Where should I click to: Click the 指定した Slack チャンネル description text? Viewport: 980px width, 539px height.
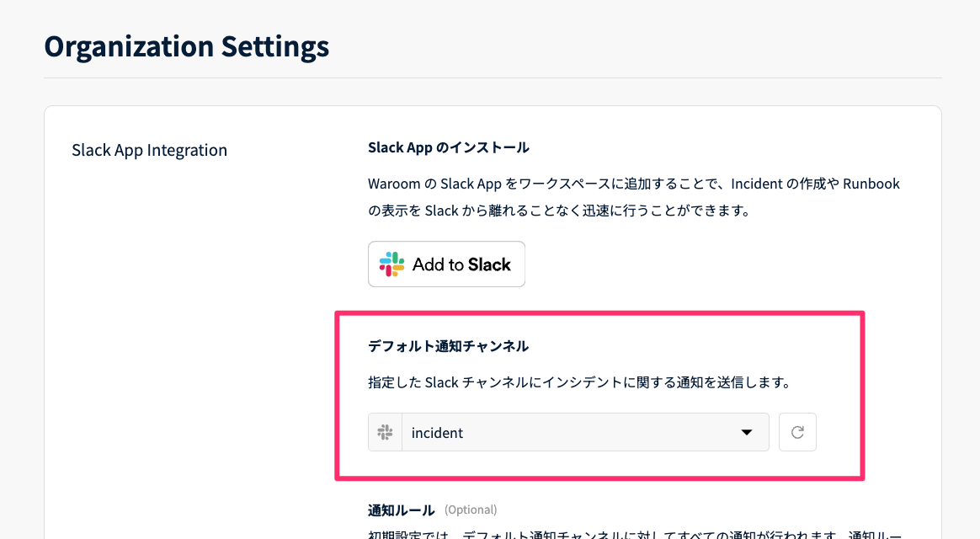pyautogui.click(x=578, y=382)
